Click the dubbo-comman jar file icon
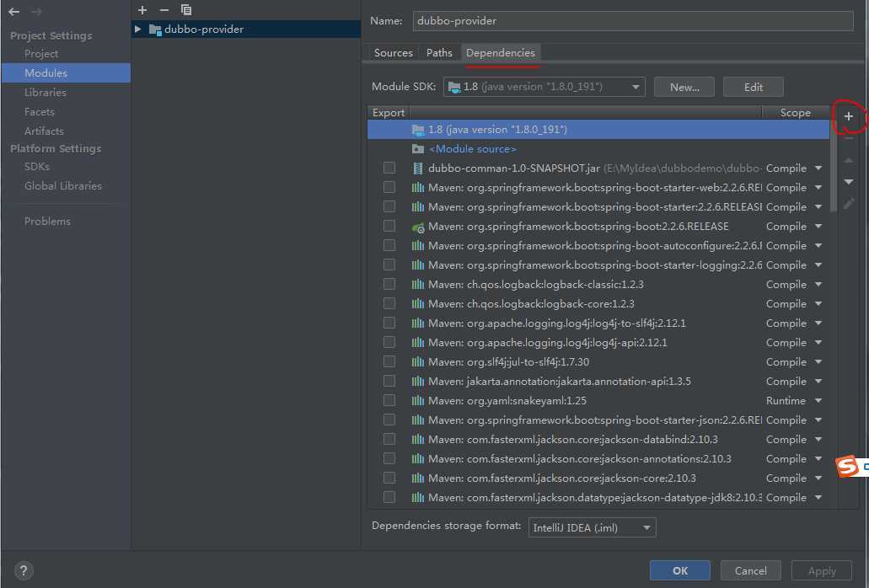The image size is (869, 588). (x=418, y=168)
